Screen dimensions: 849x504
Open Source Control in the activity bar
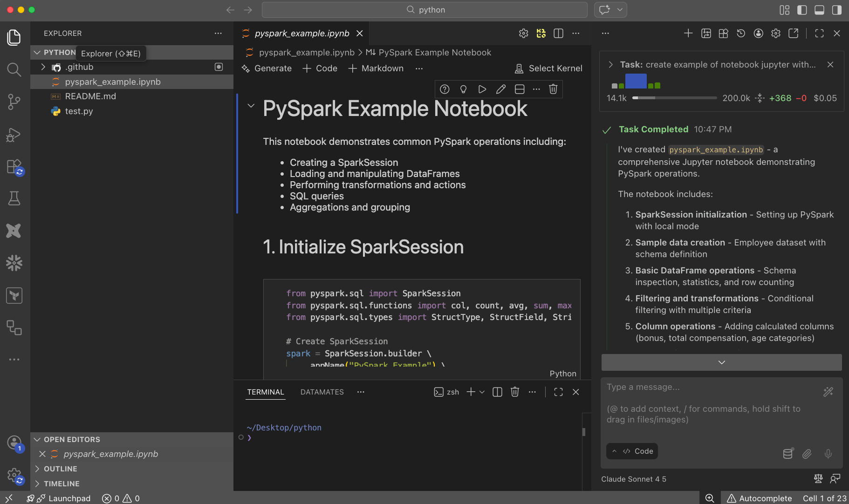point(14,102)
